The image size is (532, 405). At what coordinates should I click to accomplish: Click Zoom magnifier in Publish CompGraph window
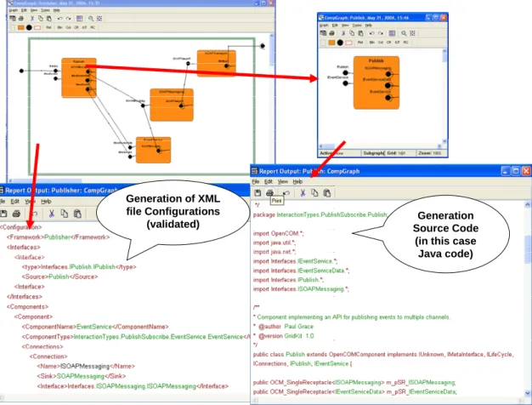click(x=404, y=33)
